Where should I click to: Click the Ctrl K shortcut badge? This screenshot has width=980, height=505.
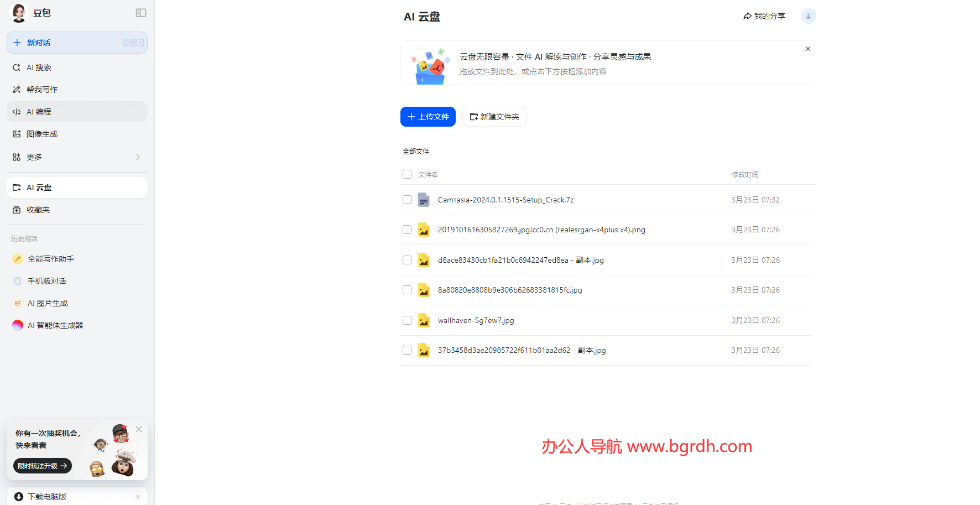click(133, 43)
